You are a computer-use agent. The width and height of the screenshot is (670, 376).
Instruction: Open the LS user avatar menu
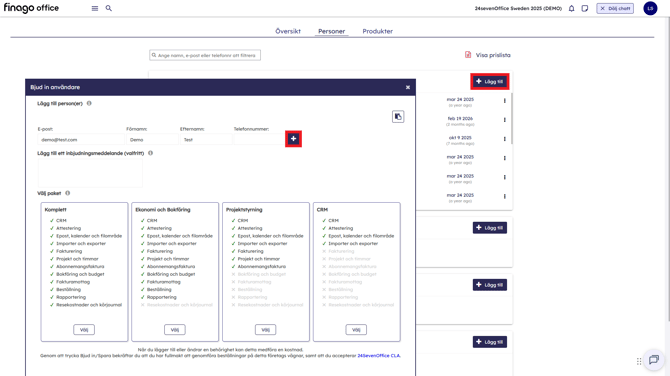(x=650, y=8)
